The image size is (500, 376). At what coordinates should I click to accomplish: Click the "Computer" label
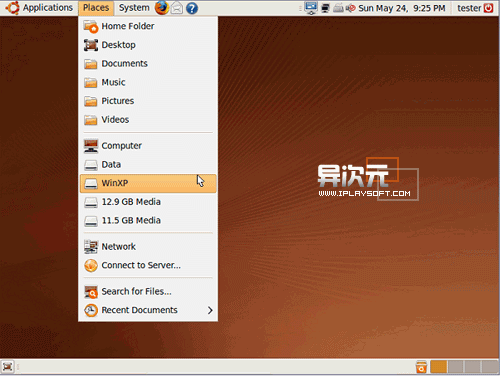click(x=122, y=146)
